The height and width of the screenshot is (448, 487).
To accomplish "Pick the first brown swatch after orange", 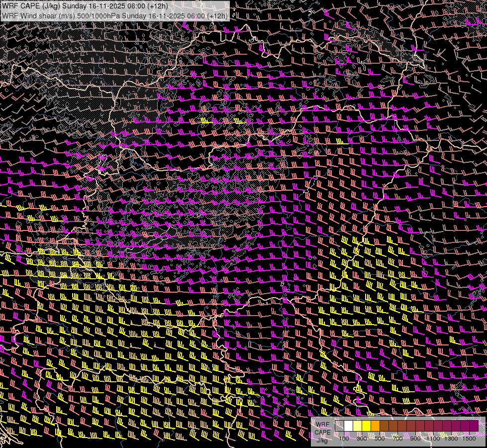I will [384, 426].
